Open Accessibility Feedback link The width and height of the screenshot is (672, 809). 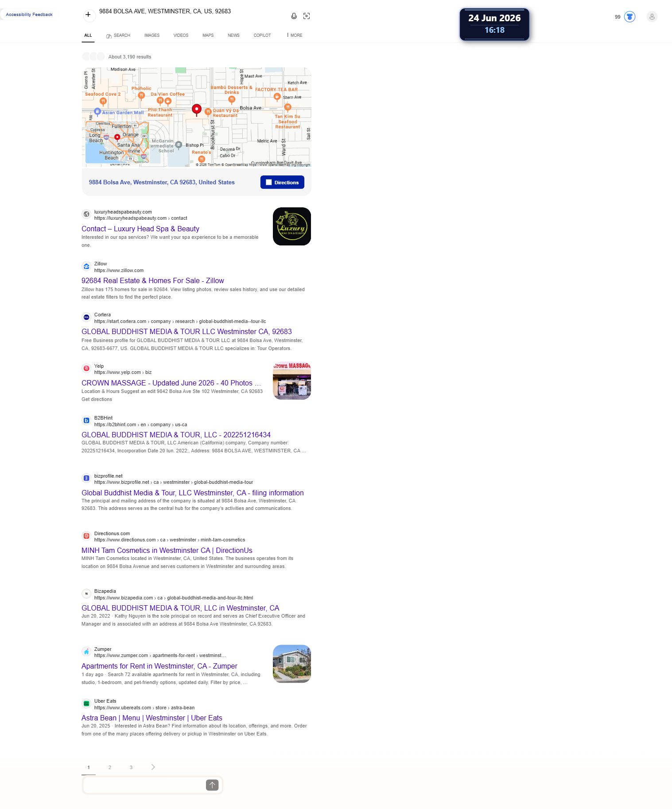point(29,15)
